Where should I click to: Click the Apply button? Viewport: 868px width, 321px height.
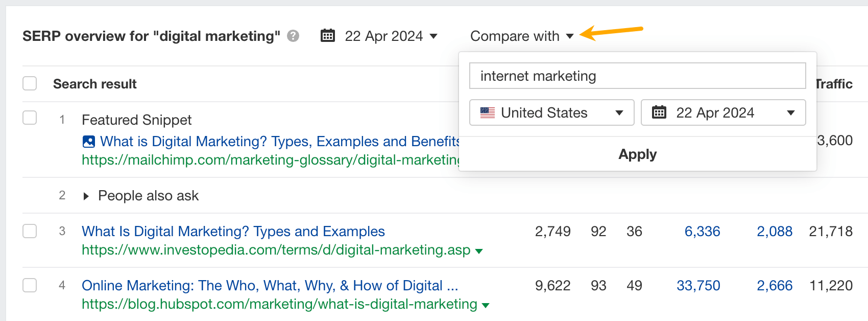[637, 154]
